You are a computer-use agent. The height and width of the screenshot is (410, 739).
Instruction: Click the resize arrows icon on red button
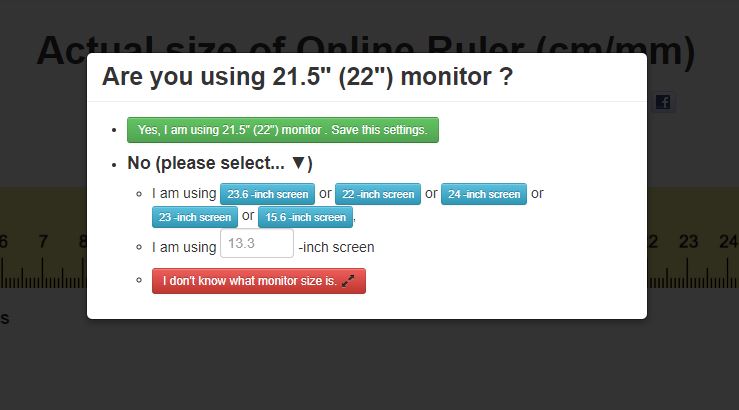348,281
